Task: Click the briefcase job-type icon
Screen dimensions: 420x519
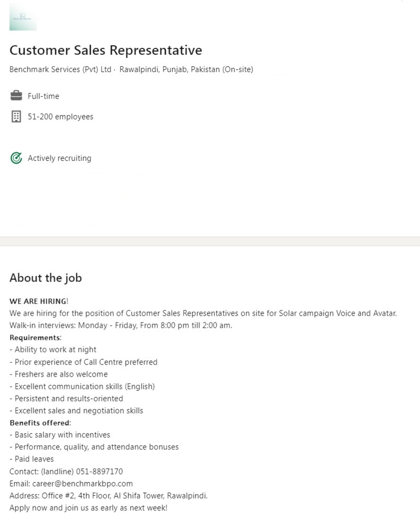Action: point(16,96)
